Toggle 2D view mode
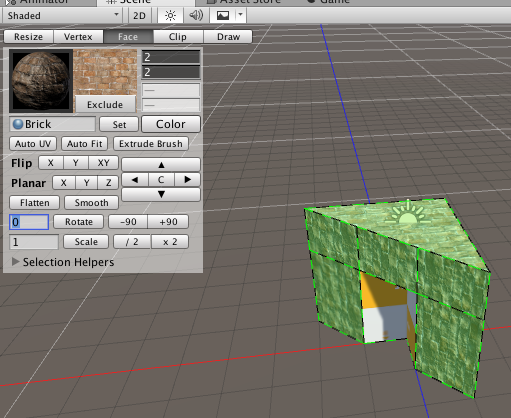 click(x=139, y=15)
